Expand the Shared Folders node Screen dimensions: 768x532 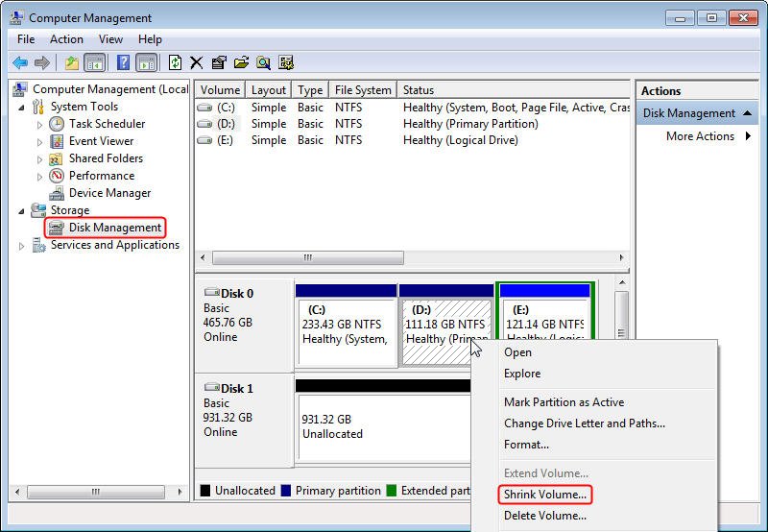pyautogui.click(x=39, y=159)
